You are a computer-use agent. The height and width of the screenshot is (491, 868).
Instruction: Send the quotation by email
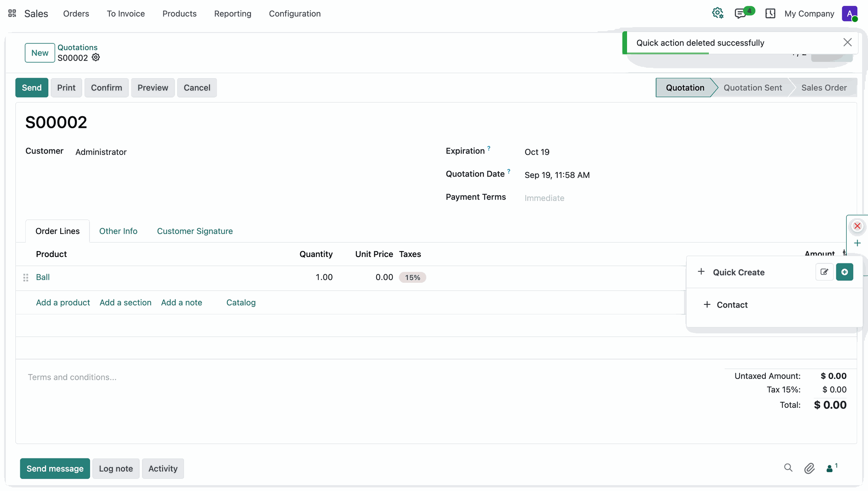click(32, 88)
